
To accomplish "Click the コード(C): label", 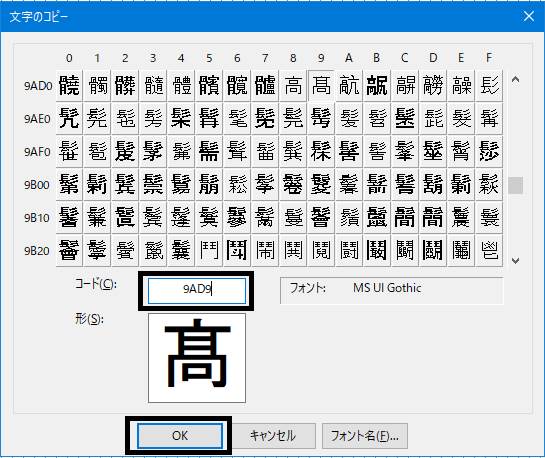I will (96, 284).
